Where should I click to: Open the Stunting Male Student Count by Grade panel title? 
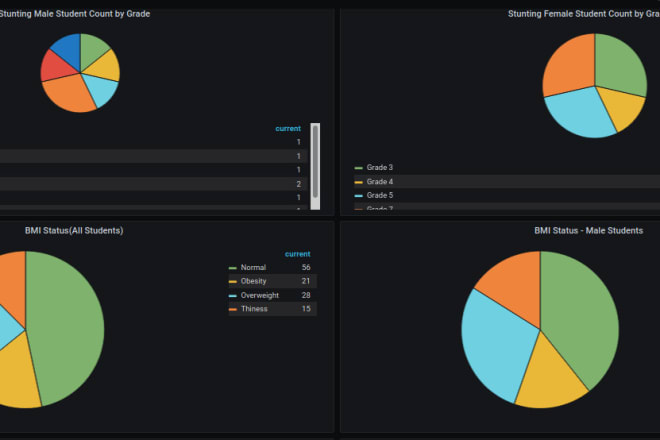tap(75, 14)
